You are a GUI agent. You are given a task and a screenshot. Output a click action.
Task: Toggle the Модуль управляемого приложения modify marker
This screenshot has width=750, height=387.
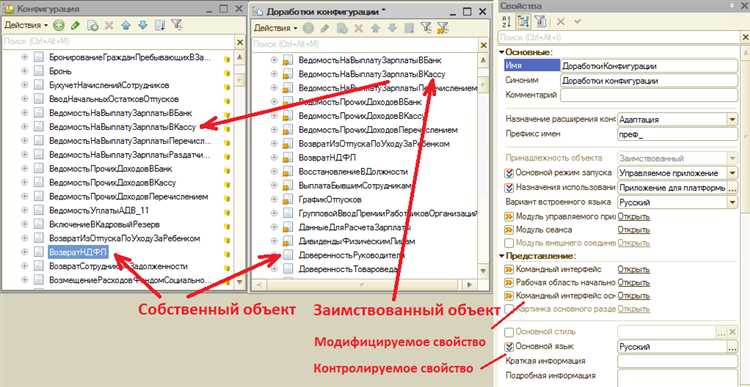coord(509,217)
